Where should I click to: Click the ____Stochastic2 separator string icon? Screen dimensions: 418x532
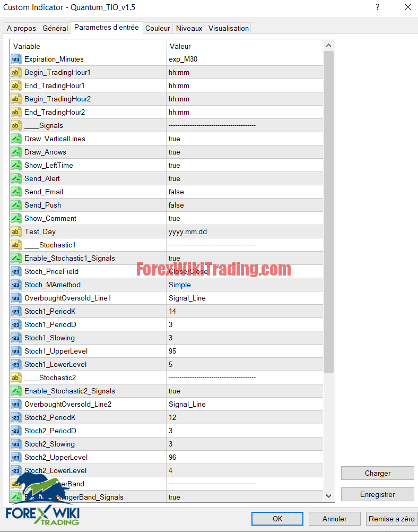pyautogui.click(x=16, y=377)
